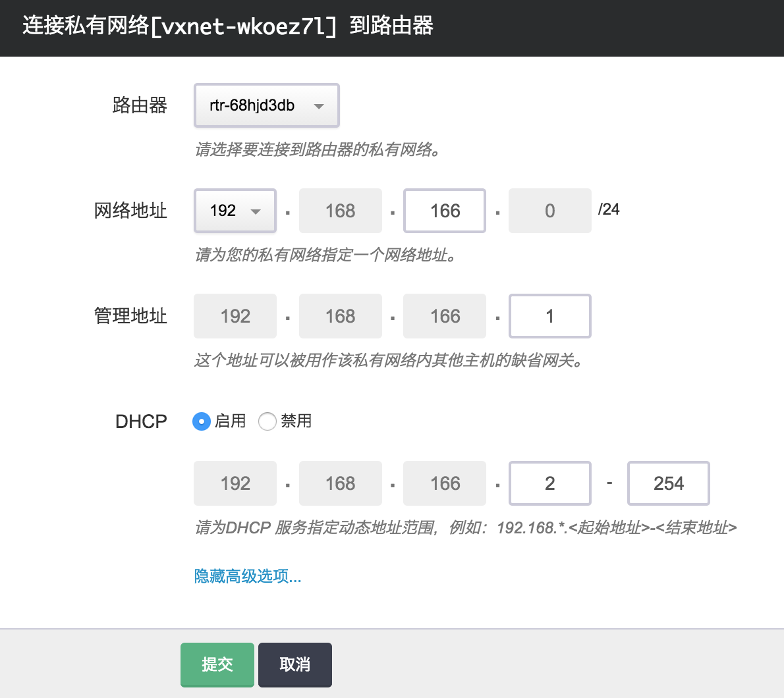Open the 路由器 dropdown showing rtr-68hjd3db

pyautogui.click(x=266, y=105)
